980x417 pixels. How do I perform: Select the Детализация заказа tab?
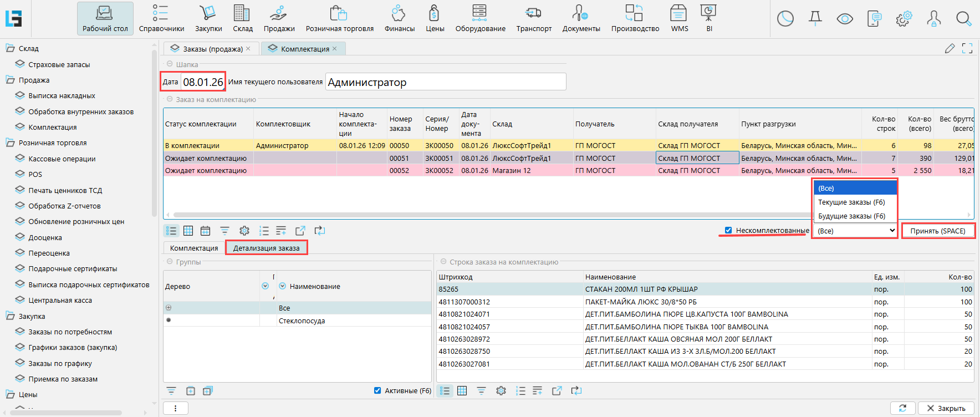point(266,248)
